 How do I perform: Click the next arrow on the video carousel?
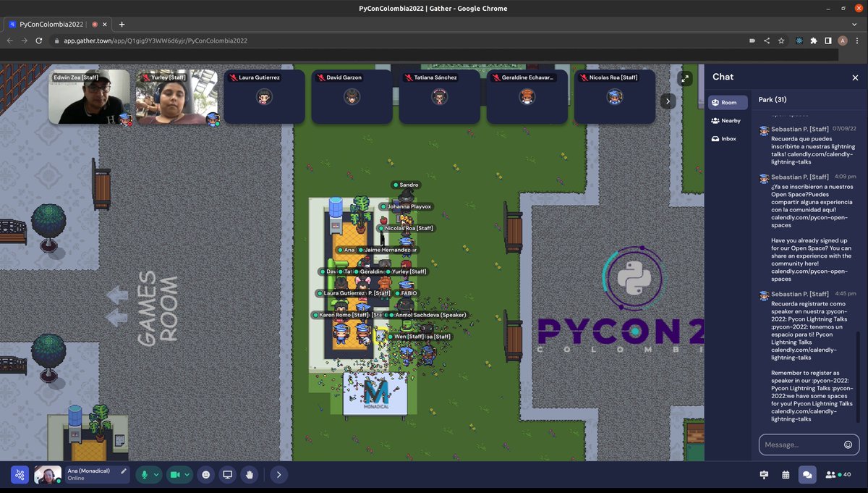pyautogui.click(x=668, y=101)
